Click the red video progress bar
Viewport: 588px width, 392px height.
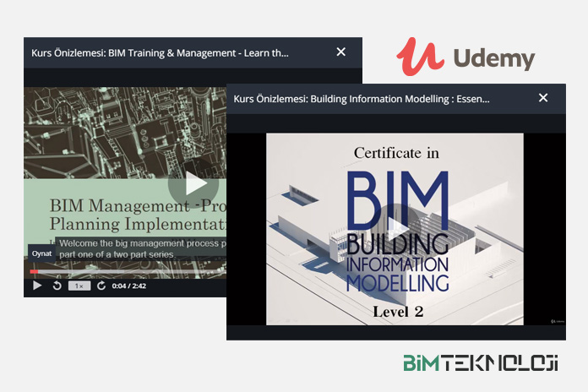tap(34, 271)
